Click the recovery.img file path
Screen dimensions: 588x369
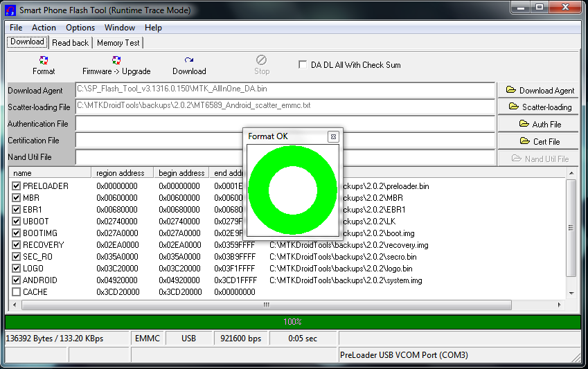(349, 245)
